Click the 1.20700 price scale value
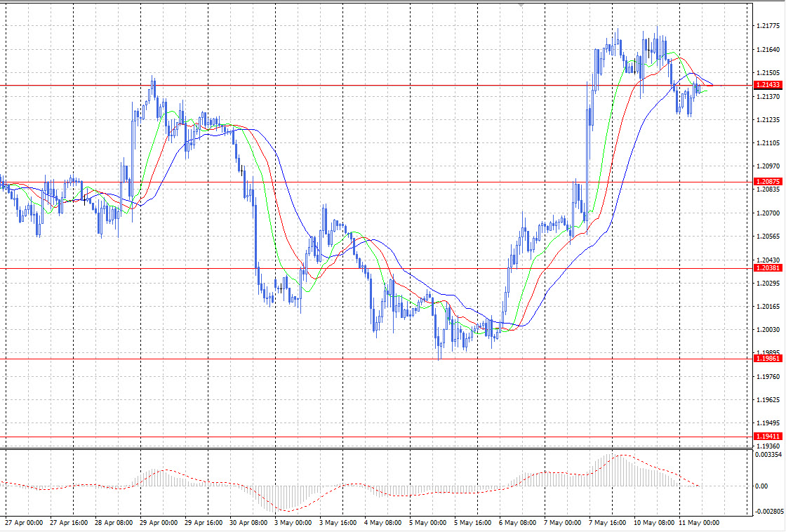 point(768,213)
